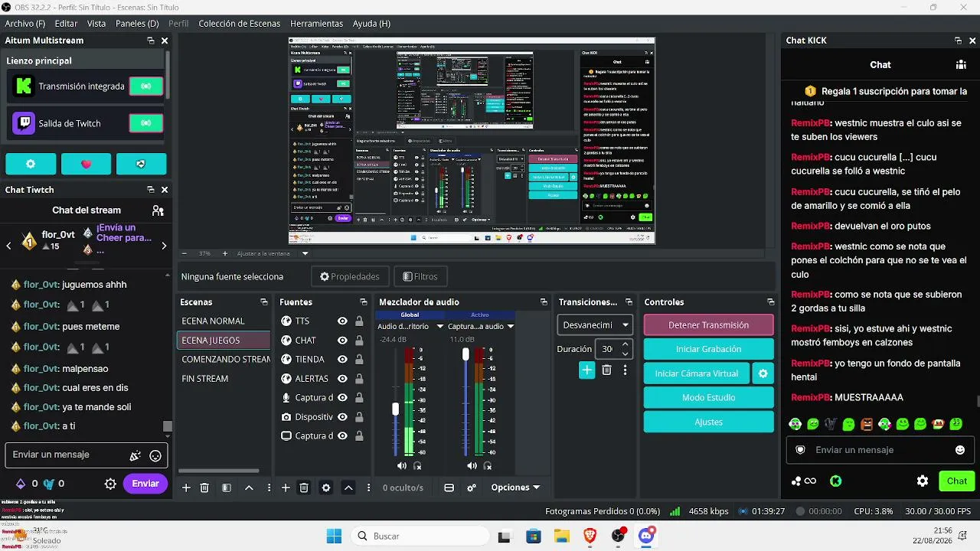Viewport: 980px width, 551px height.
Task: Add a new scene with plus button
Action: 186,487
